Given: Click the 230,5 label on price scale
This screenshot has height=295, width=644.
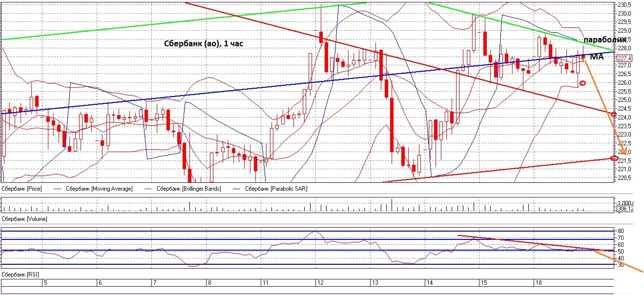Looking at the screenshot, I should (625, 5).
